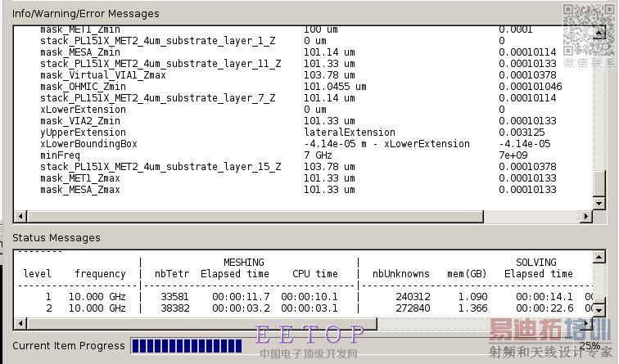Click the 00:00:22.6 solving elapsed time

544,308
